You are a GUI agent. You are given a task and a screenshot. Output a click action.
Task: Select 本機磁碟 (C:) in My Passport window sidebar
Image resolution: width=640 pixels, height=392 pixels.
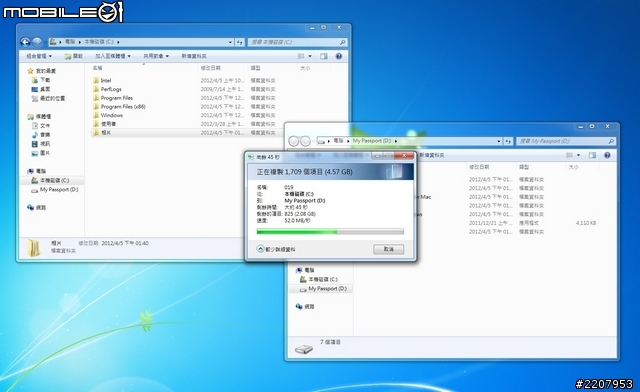pos(319,279)
